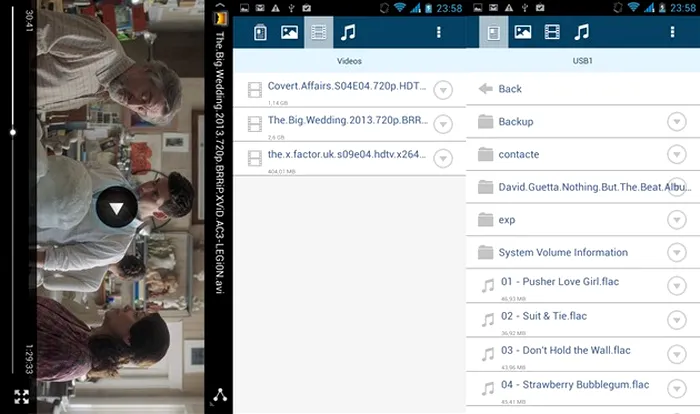Open overflow menu in Videos panel

[x=438, y=32]
